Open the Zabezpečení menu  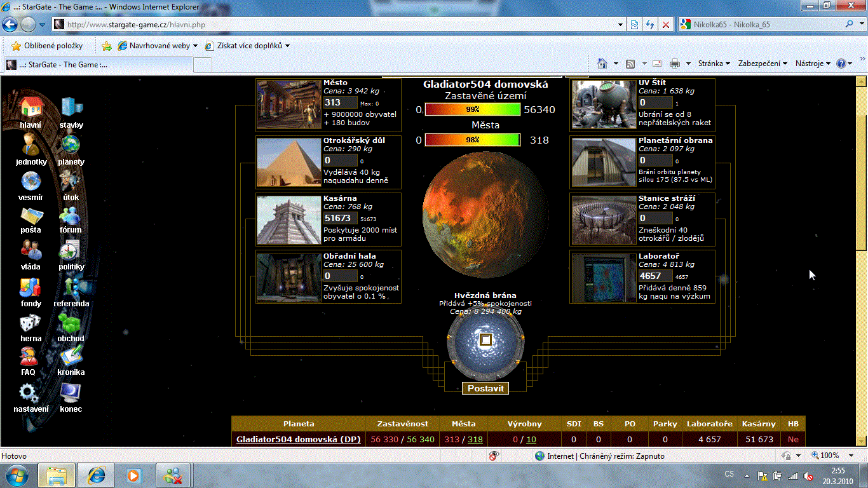tap(763, 64)
